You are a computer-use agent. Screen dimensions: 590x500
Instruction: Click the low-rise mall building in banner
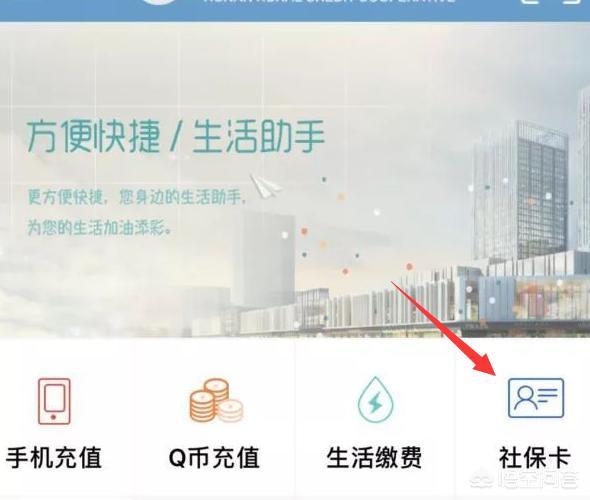[414, 297]
